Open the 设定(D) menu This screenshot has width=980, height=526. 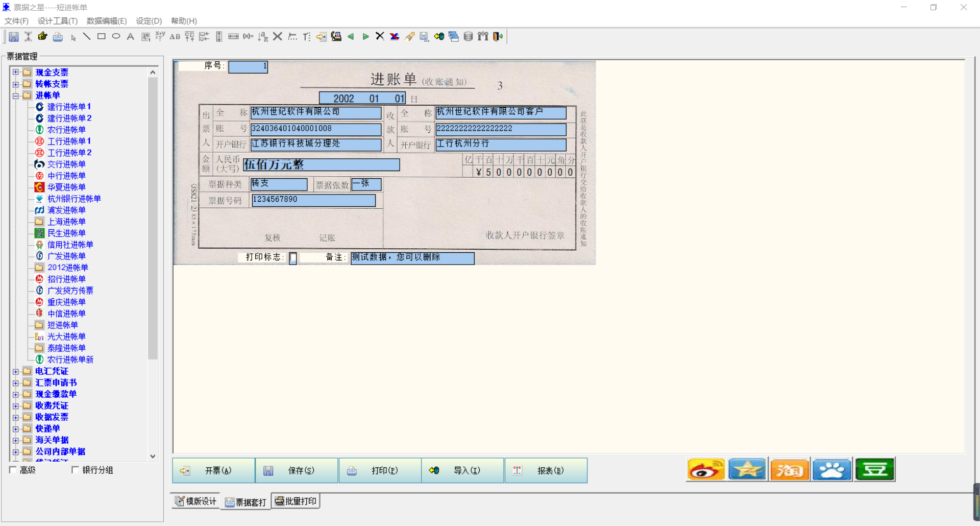point(149,21)
